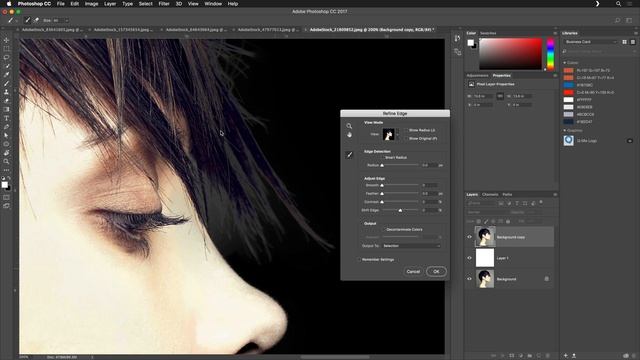Open the File menu
Image resolution: width=640 pixels, height=360 pixels.
point(60,4)
